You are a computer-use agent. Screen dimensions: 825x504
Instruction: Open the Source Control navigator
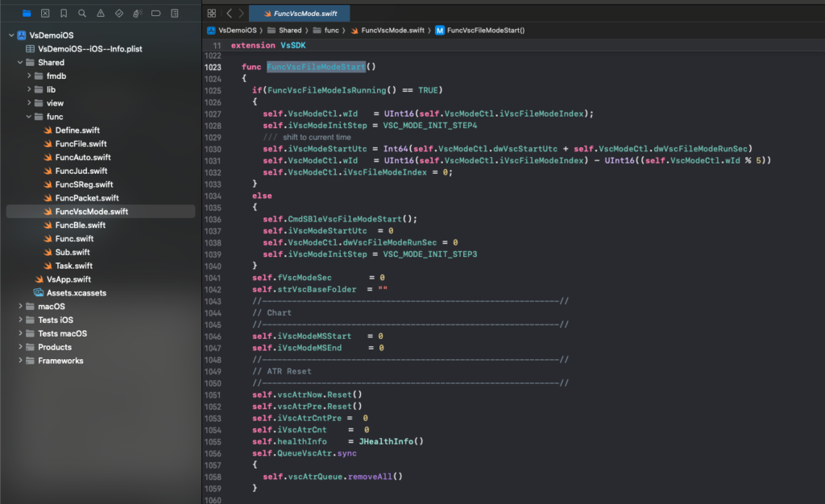[x=45, y=14]
